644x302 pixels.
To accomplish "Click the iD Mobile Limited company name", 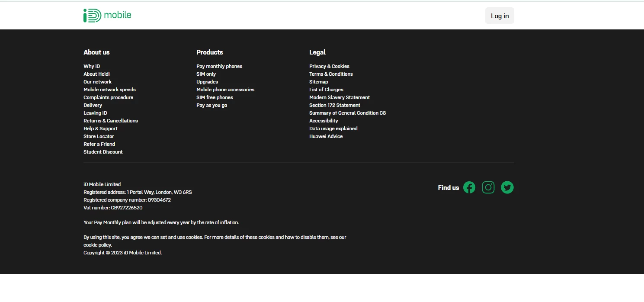I will [102, 184].
